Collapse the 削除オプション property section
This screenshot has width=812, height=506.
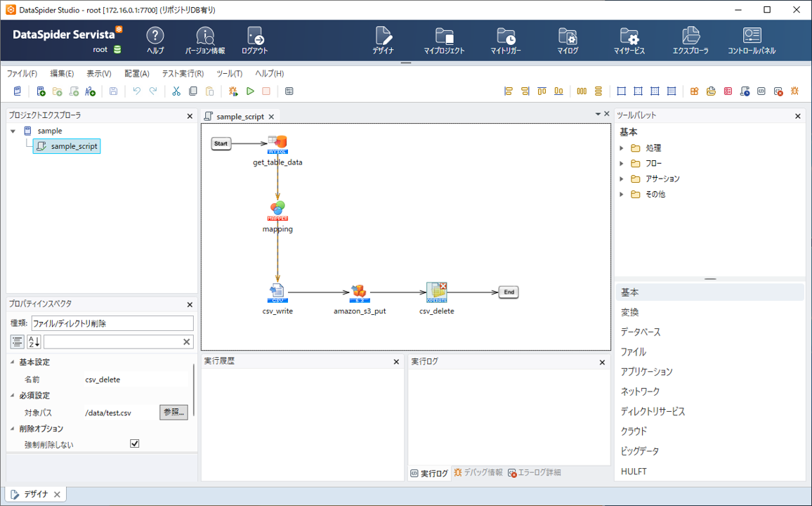coord(13,429)
